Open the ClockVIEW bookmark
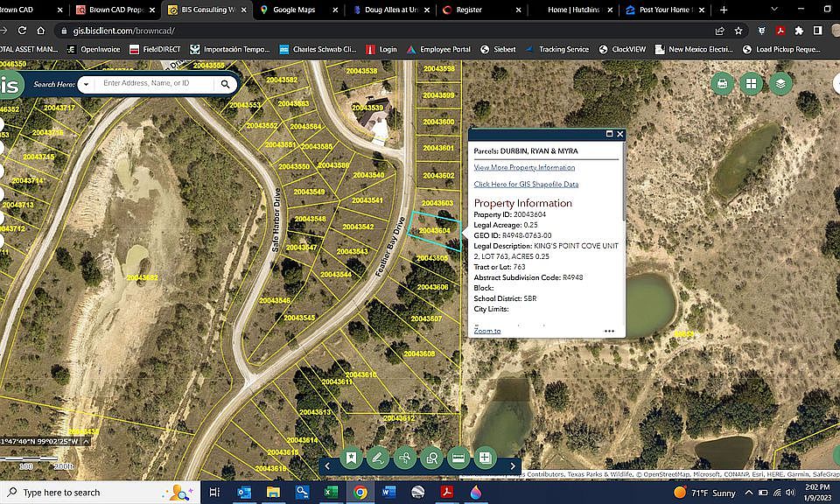This screenshot has width=840, height=504. pos(622,49)
